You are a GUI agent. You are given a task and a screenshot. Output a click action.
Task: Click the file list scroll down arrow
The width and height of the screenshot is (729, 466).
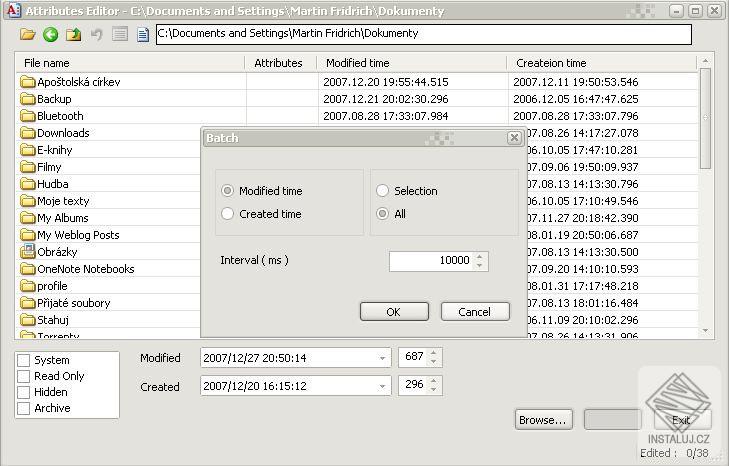(x=706, y=331)
